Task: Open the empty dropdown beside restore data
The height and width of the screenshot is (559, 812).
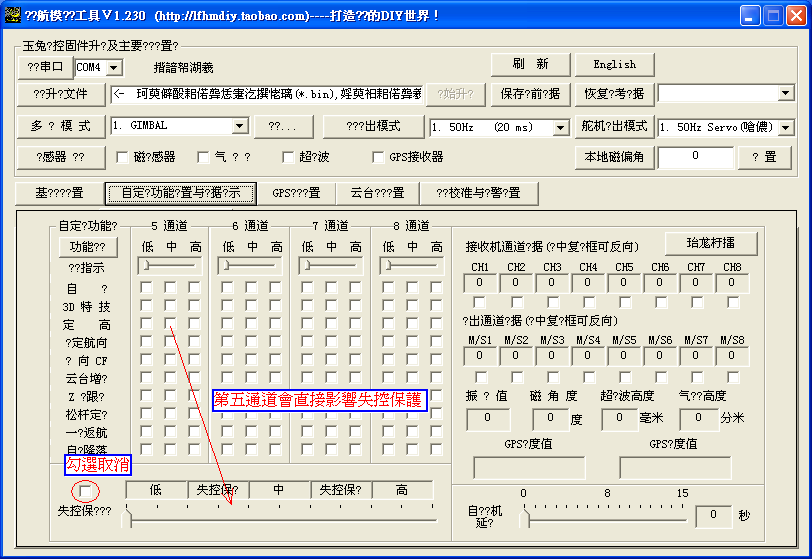Action: [786, 94]
